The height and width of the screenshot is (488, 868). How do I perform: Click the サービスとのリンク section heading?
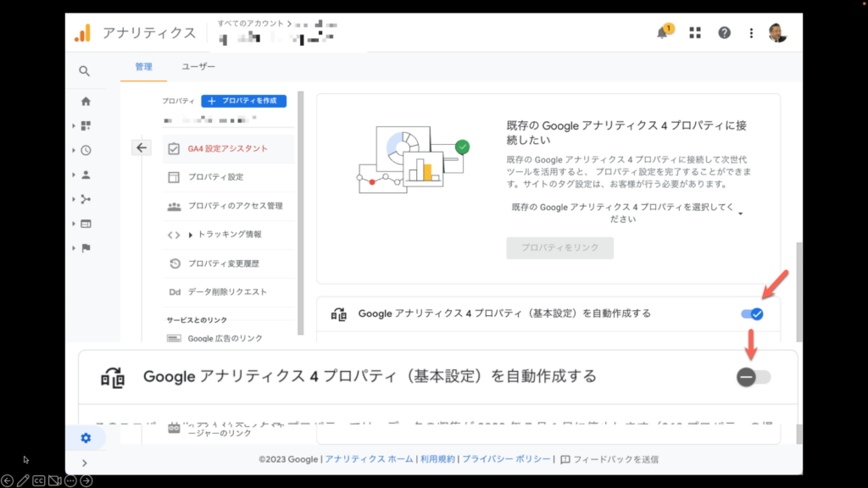click(197, 319)
